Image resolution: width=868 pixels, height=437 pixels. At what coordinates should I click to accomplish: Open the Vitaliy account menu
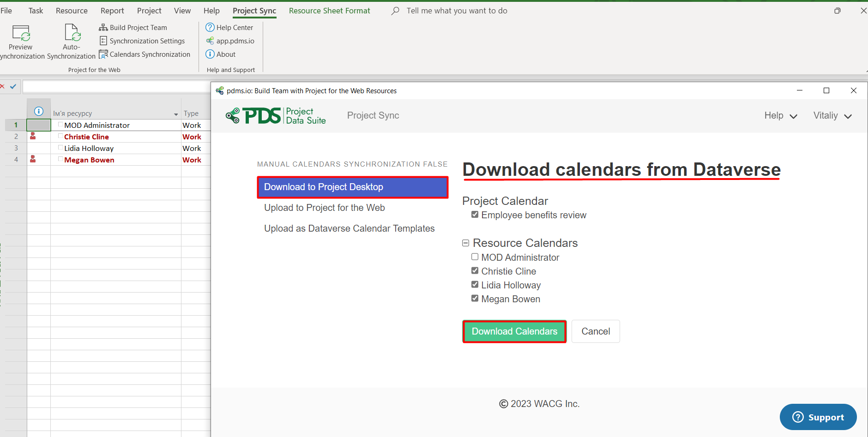833,115
